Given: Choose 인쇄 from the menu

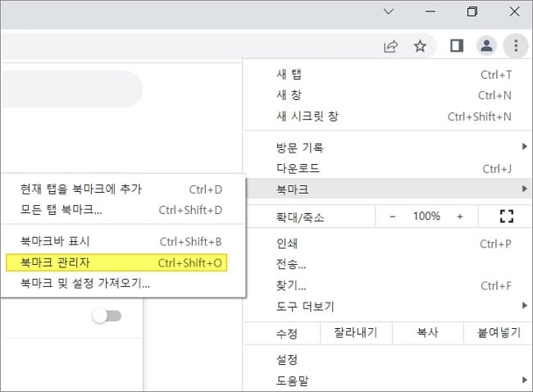Looking at the screenshot, I should [388, 244].
